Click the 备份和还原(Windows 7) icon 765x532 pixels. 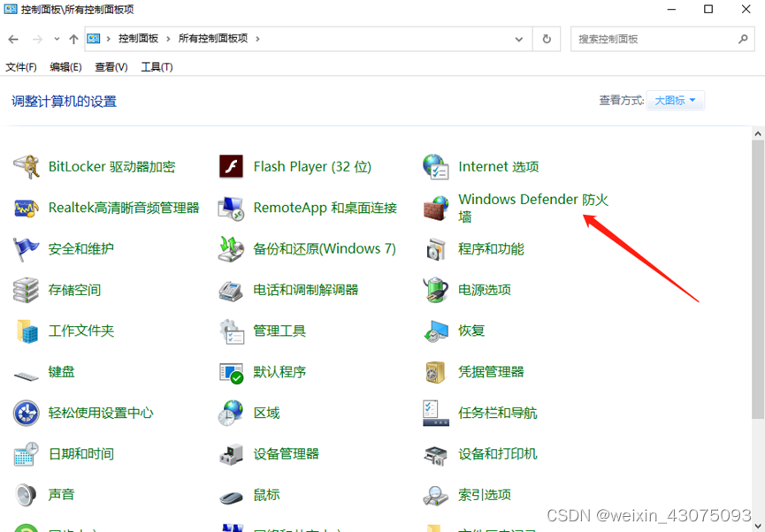click(x=231, y=249)
